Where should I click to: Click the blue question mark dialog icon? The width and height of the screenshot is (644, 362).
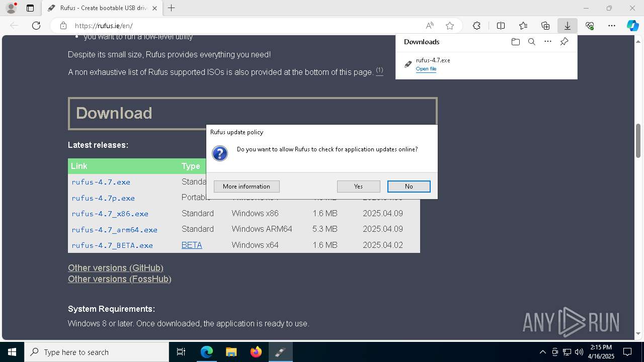220,153
